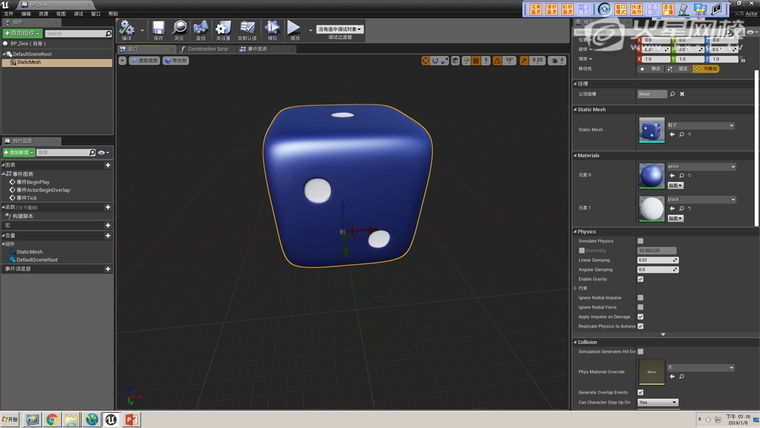The height and width of the screenshot is (428, 760).
Task: Select StaticMesh in the components tree
Action: click(29, 62)
